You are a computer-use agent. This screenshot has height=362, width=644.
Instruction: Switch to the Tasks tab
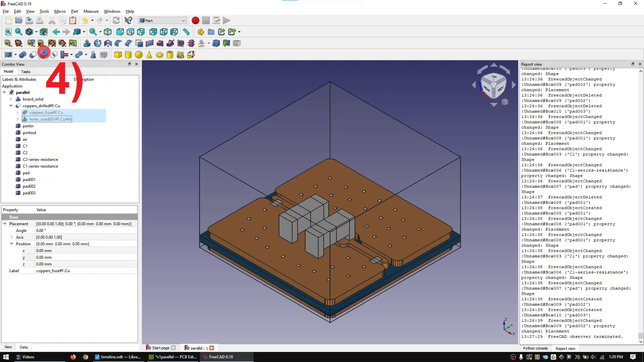25,71
